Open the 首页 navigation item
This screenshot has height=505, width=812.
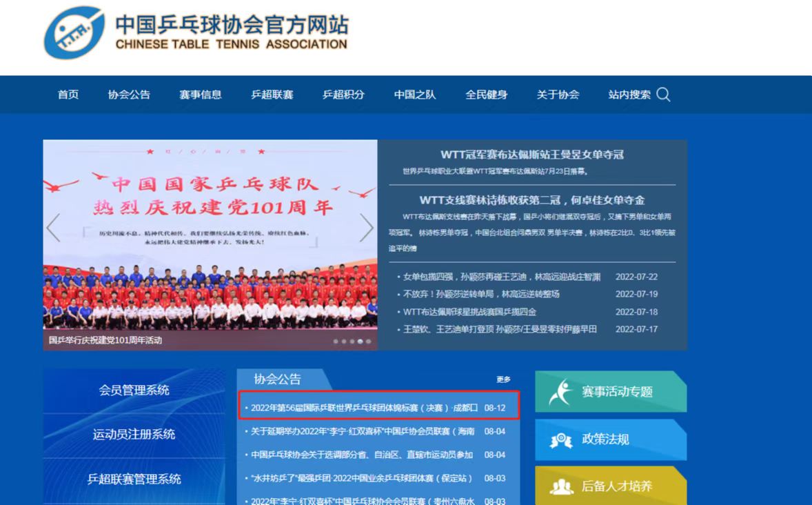click(x=68, y=95)
